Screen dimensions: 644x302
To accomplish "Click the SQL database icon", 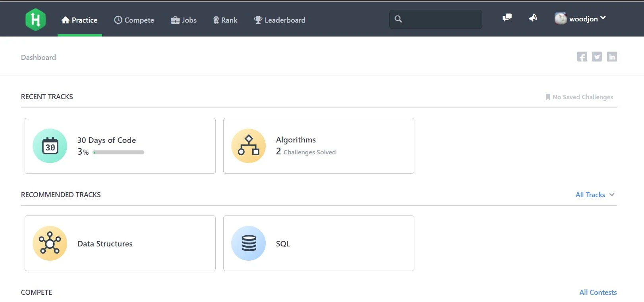I will pyautogui.click(x=248, y=243).
